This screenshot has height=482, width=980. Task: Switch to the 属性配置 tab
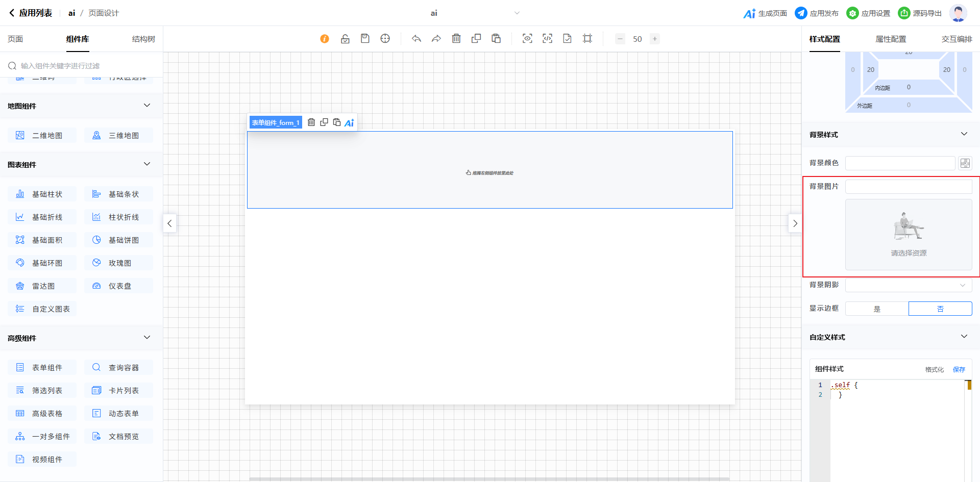(891, 39)
